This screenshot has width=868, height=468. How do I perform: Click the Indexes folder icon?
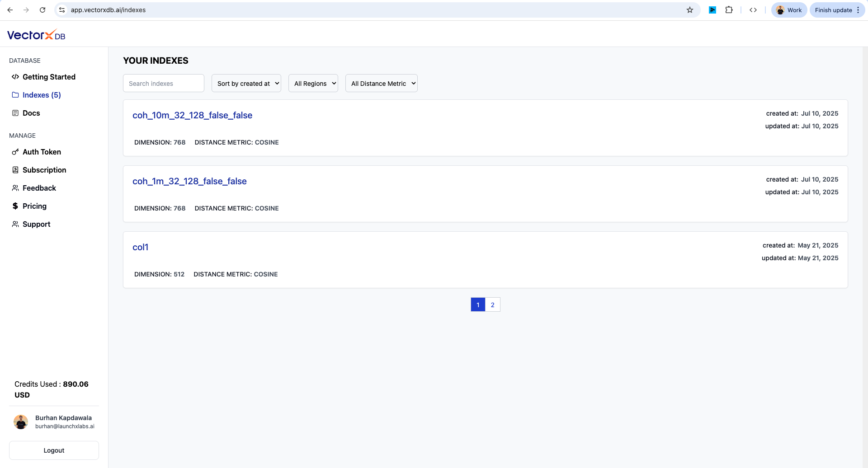15,95
